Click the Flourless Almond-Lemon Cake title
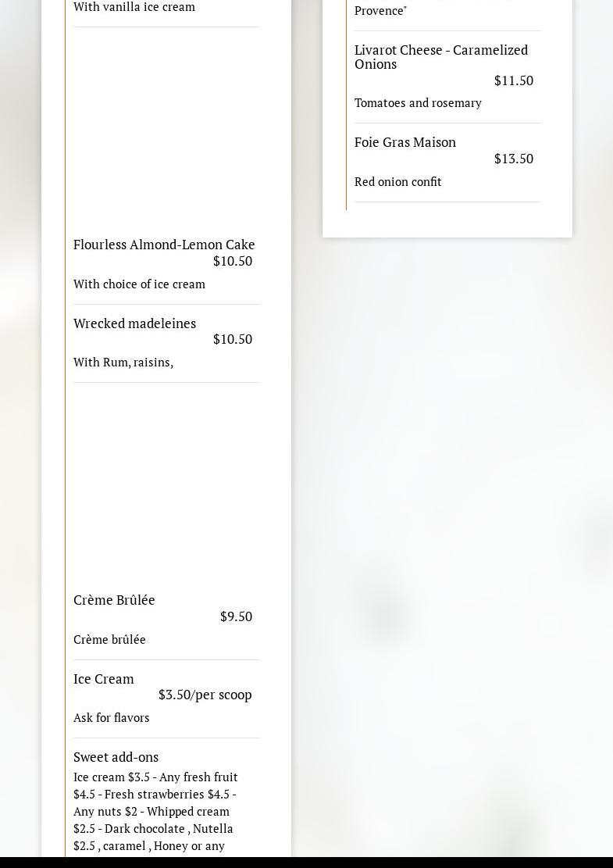The width and height of the screenshot is (613, 868). click(164, 245)
